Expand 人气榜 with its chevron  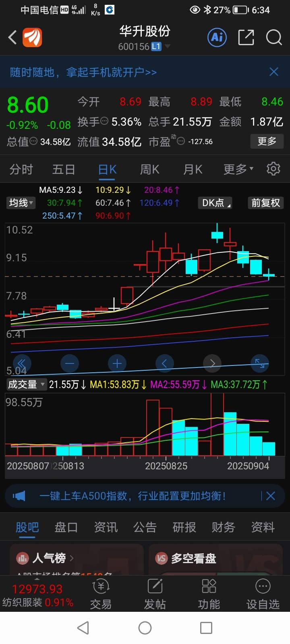[x=72, y=558]
